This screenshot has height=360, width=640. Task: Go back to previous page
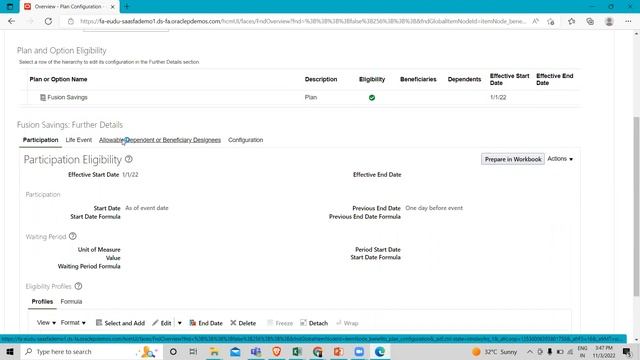pyautogui.click(x=11, y=21)
